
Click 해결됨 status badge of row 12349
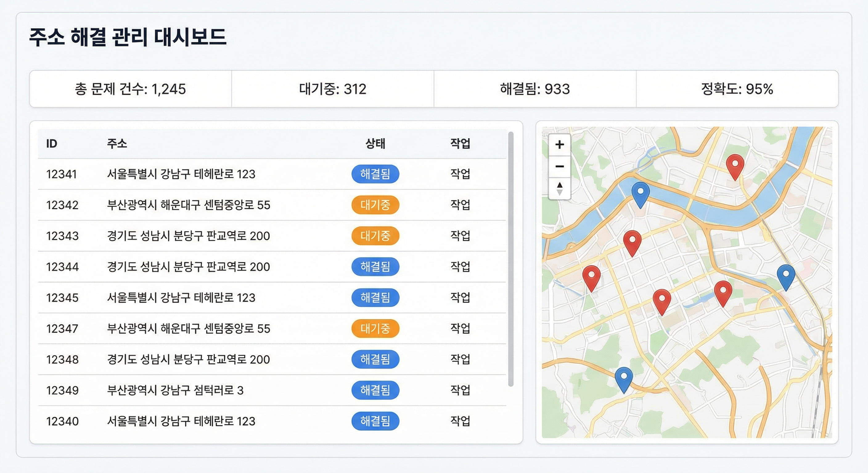pyautogui.click(x=375, y=390)
